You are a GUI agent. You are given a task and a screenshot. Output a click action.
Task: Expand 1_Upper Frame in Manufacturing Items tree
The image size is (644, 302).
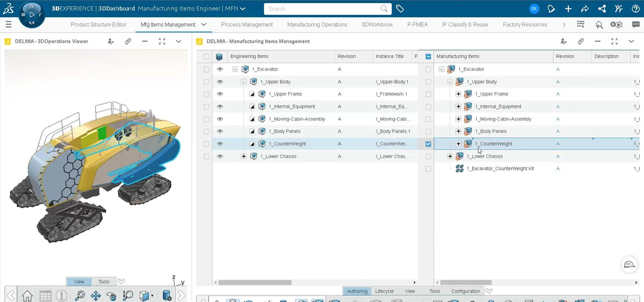458,94
